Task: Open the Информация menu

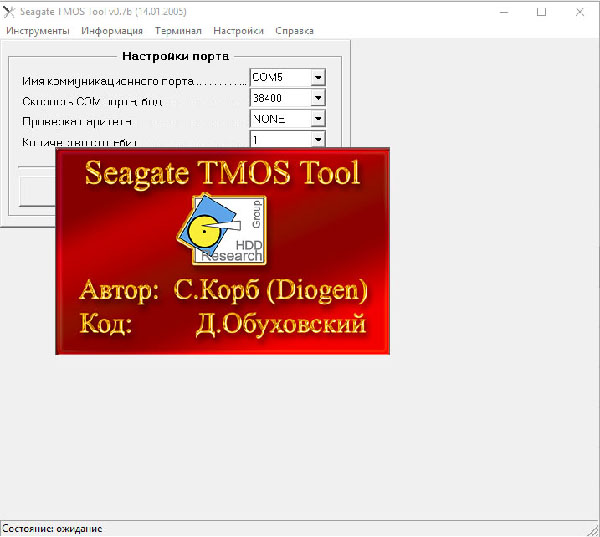Action: pyautogui.click(x=112, y=31)
